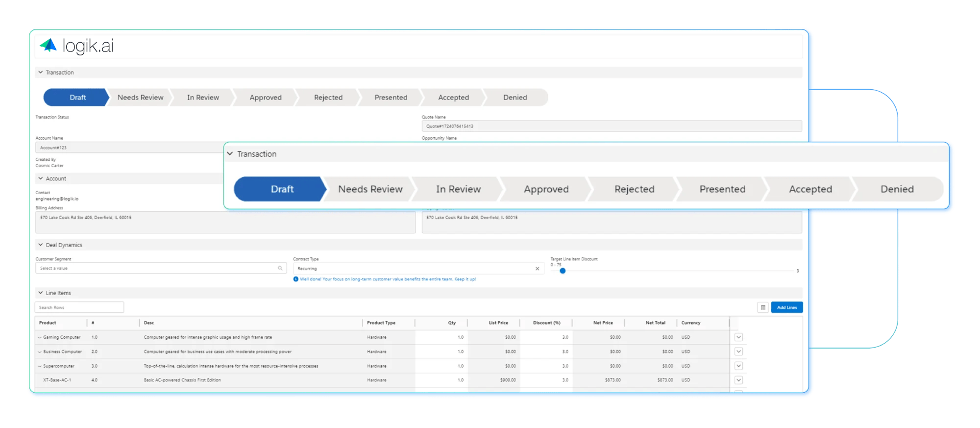This screenshot has height=428, width=980.
Task: Select Denied stage in zoomed panel
Action: [898, 189]
